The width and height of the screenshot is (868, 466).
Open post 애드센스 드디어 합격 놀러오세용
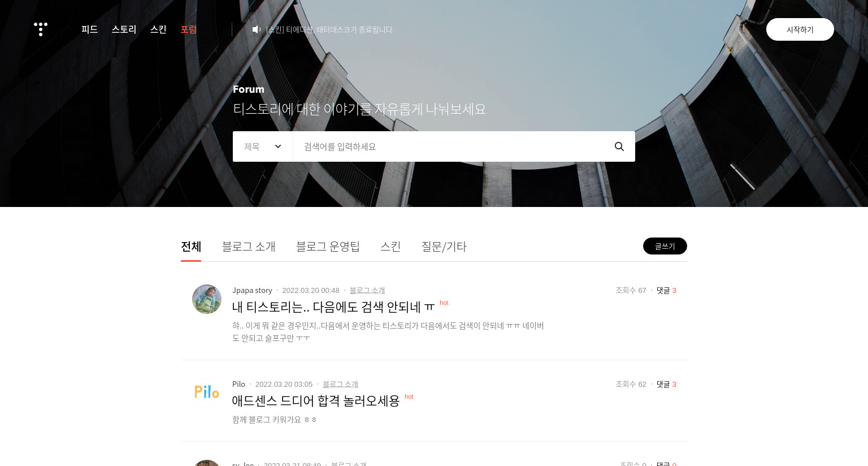(x=316, y=400)
